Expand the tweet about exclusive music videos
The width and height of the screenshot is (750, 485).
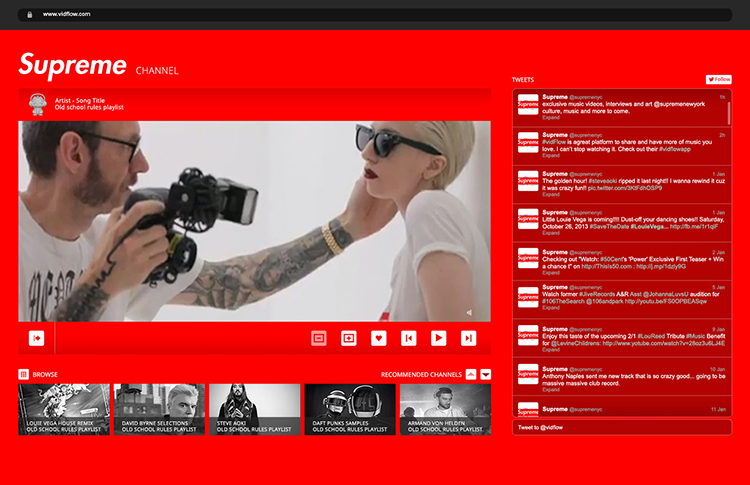click(x=551, y=118)
